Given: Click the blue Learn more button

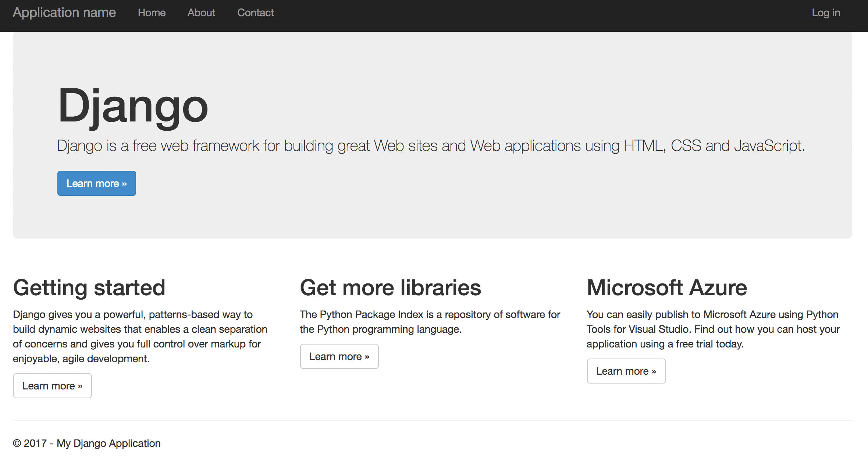Looking at the screenshot, I should coord(97,183).
